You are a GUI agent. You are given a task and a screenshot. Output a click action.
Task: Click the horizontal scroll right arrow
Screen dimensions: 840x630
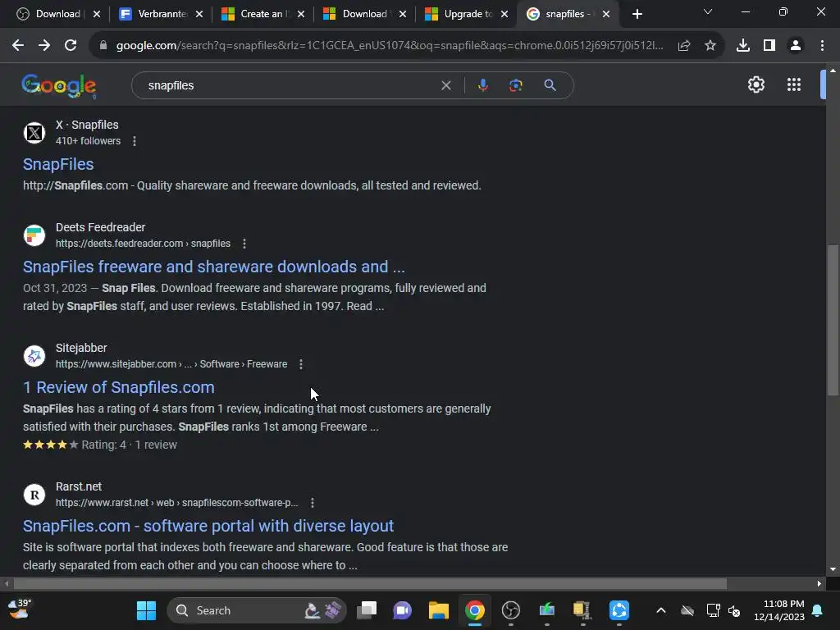point(819,584)
